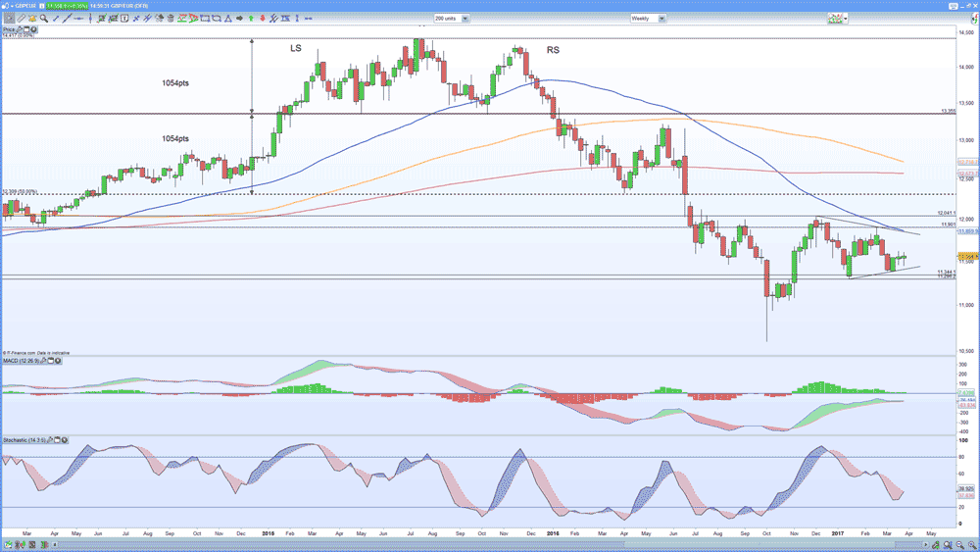Viewport: 980px width, 552px height.
Task: Click the 2017 year label on time axis
Action: tap(838, 533)
